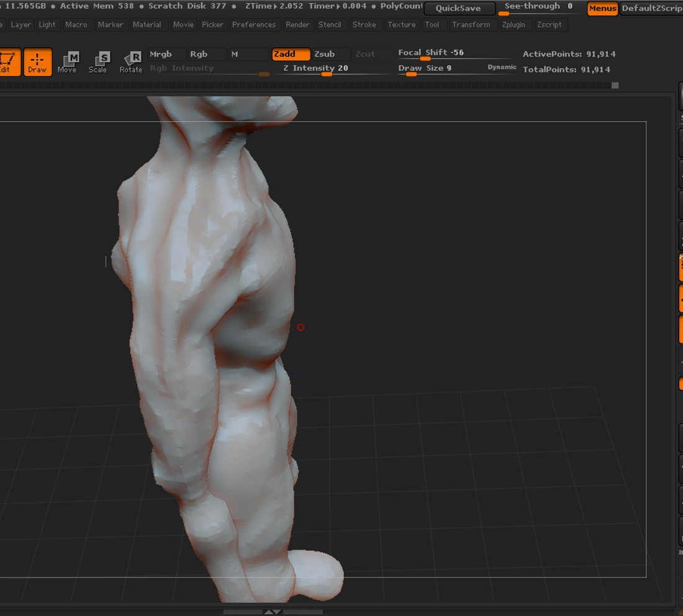Click the small gray square on timeline strip
The width and height of the screenshot is (683, 616).
pos(615,86)
